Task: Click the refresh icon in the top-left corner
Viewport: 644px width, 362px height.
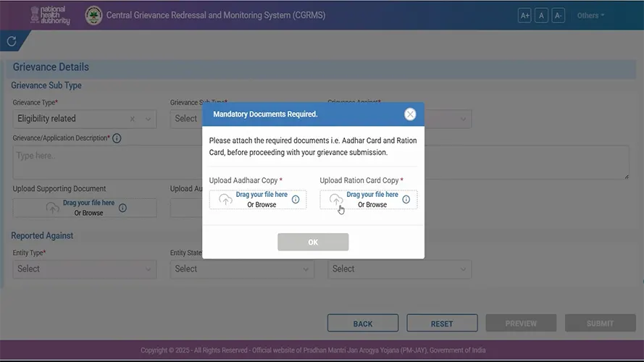Action: [12, 41]
